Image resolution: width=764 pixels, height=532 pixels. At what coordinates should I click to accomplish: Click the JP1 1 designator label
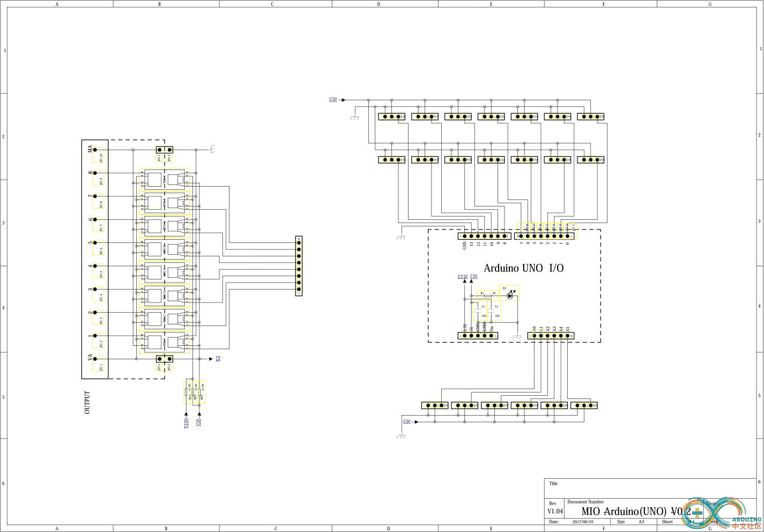101,367
